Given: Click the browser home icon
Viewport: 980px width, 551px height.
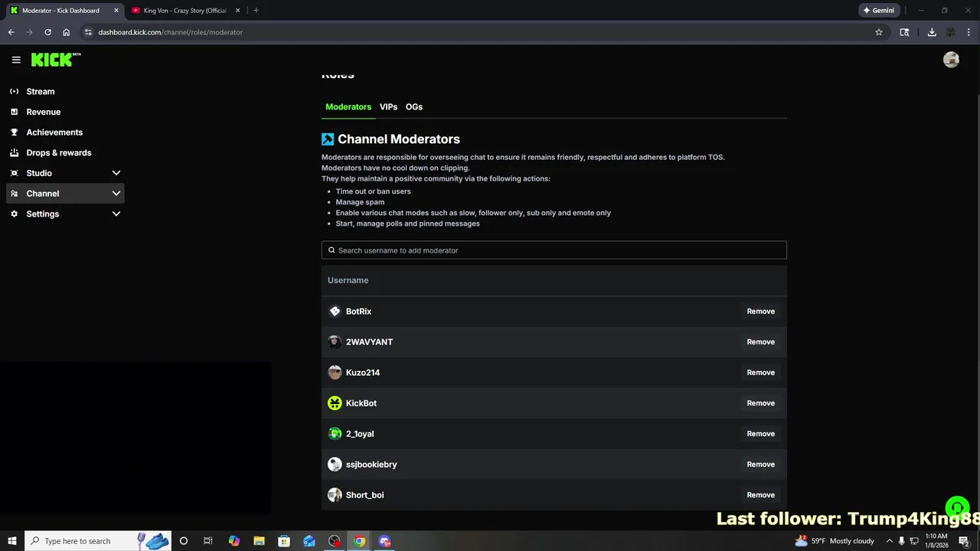Looking at the screenshot, I should [x=67, y=32].
